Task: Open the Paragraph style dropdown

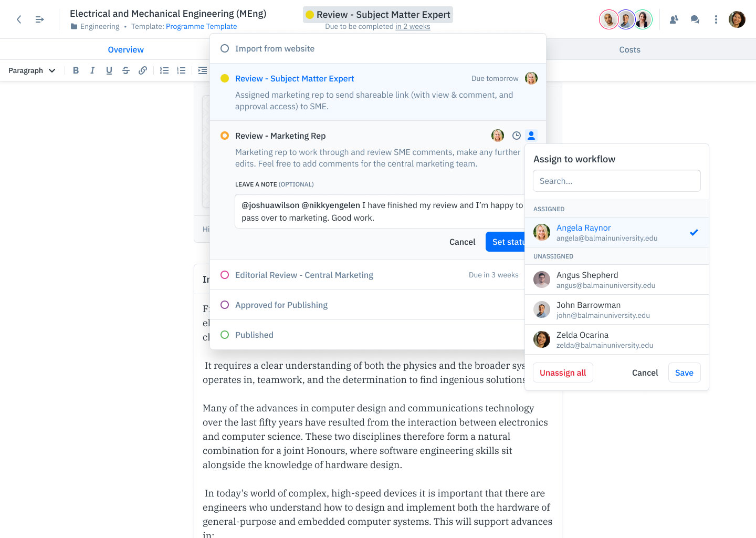Action: pos(31,70)
